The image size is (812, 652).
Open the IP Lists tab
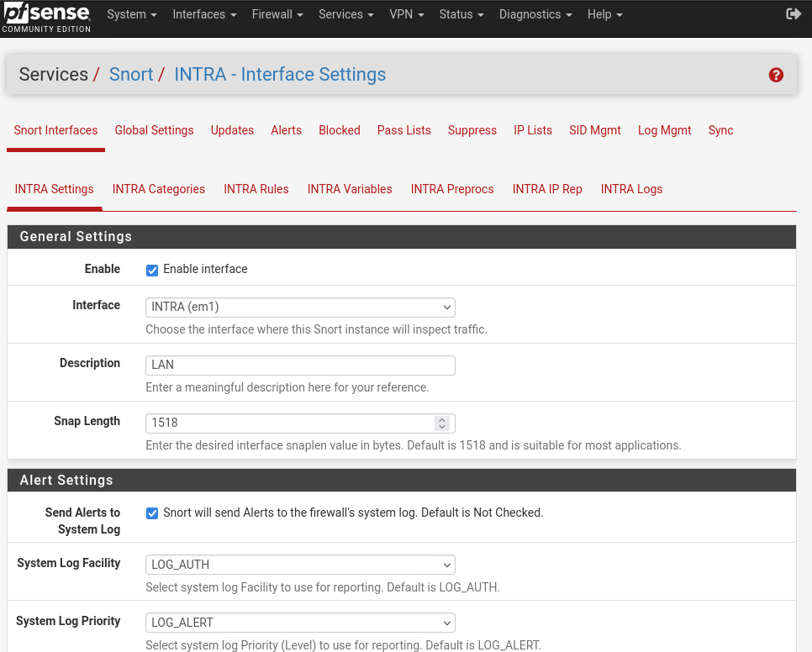click(x=533, y=130)
